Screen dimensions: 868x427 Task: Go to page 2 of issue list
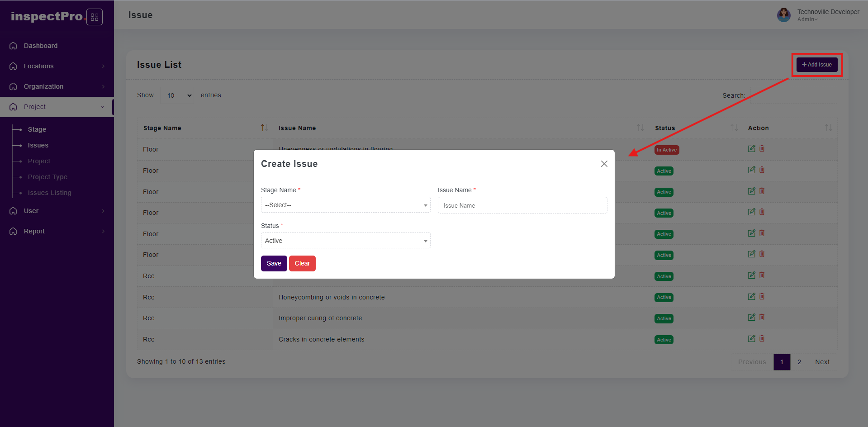point(799,362)
